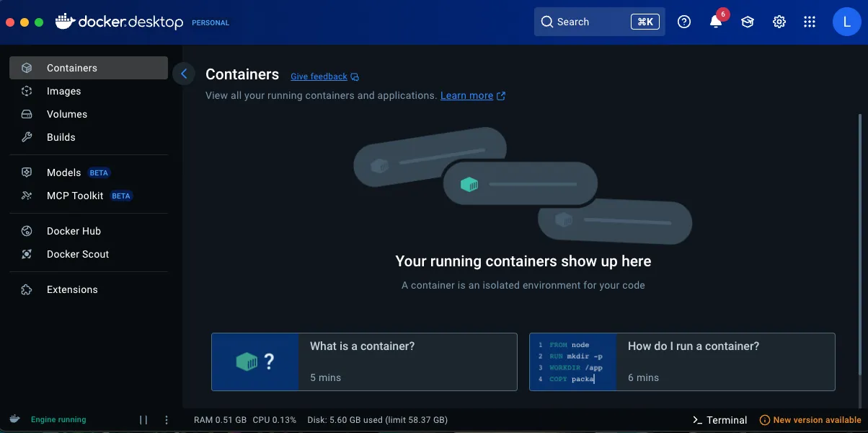Click the Give feedback link
This screenshot has height=433, width=868.
click(319, 76)
